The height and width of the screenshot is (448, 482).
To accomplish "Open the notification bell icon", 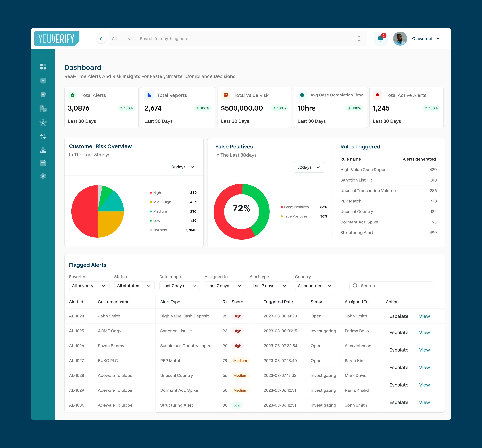I will [380, 39].
